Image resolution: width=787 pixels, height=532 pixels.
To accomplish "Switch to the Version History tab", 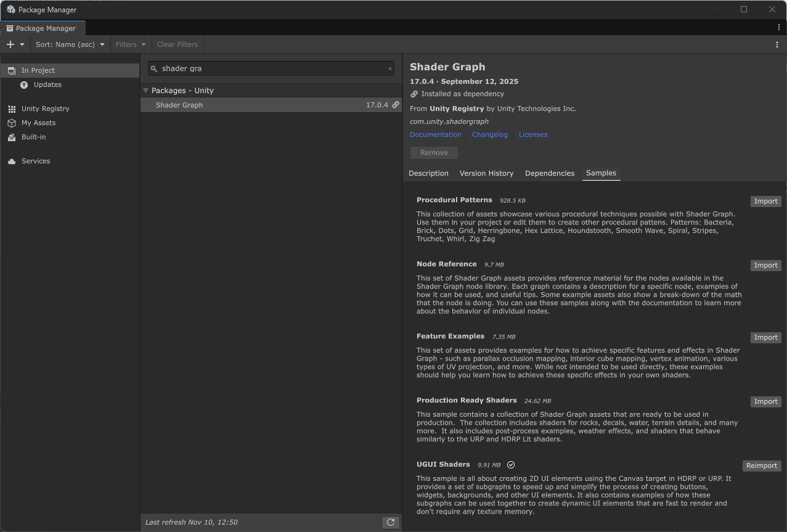I will point(486,173).
